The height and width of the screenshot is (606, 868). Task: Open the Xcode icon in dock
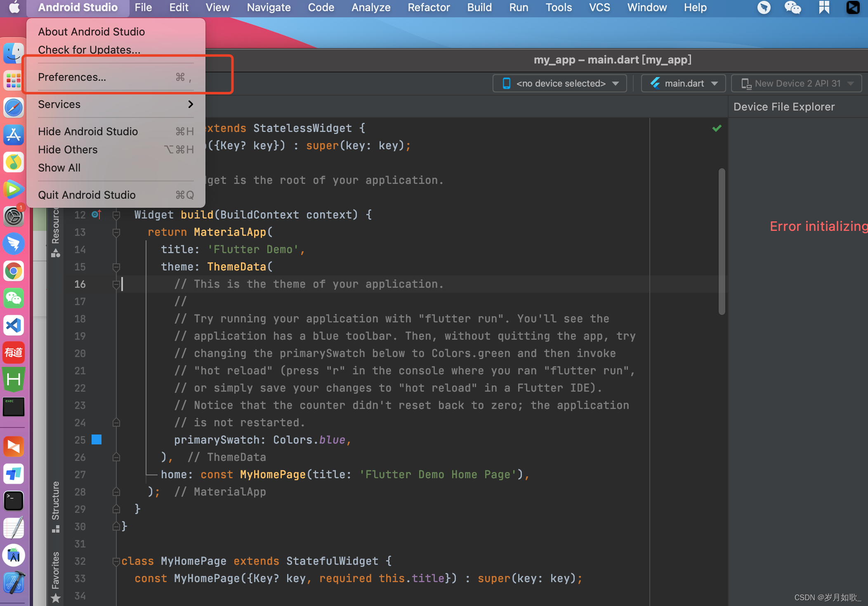pos(14,583)
